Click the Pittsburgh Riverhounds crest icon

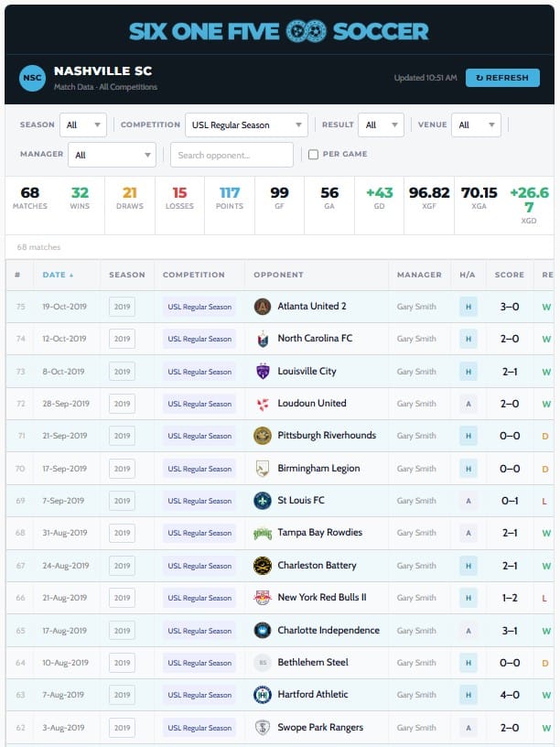(263, 436)
